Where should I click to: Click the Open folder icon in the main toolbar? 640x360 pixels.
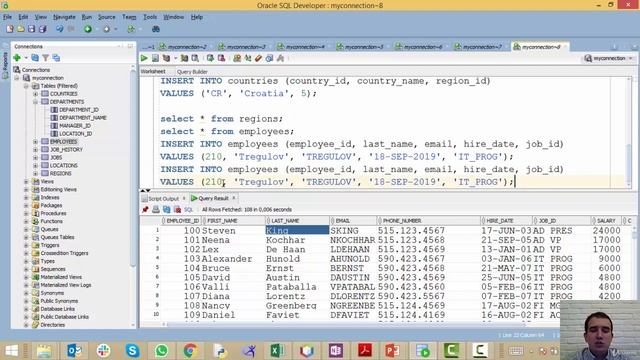tap(20, 29)
